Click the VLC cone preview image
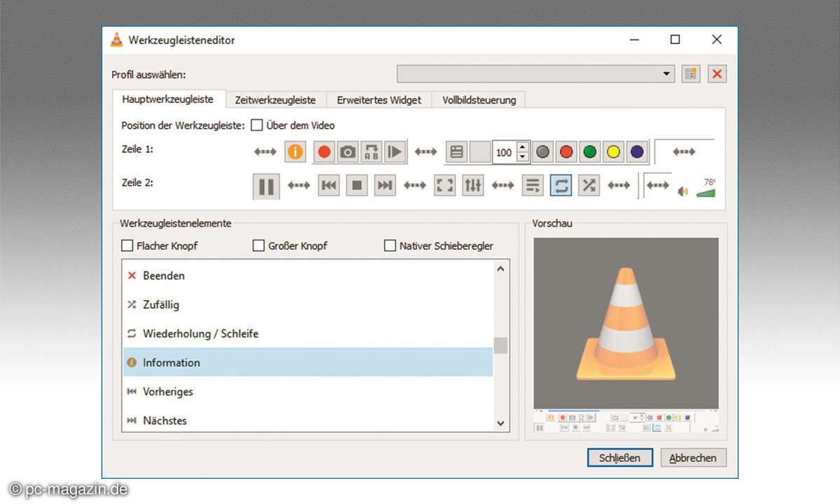The height and width of the screenshot is (504, 840). tap(626, 322)
